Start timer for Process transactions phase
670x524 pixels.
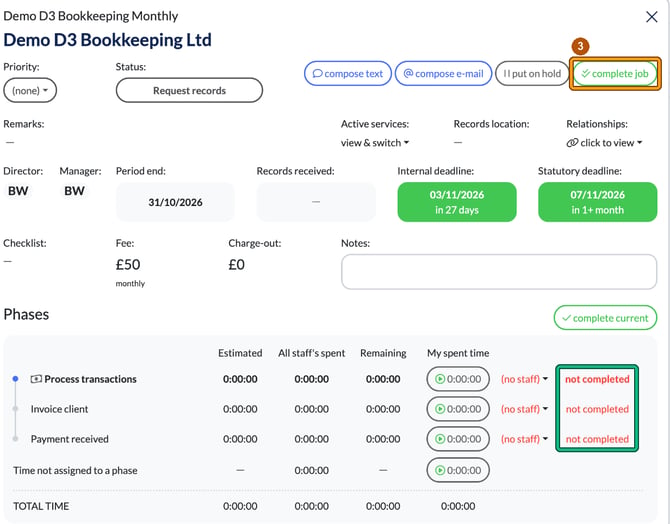tap(458, 379)
